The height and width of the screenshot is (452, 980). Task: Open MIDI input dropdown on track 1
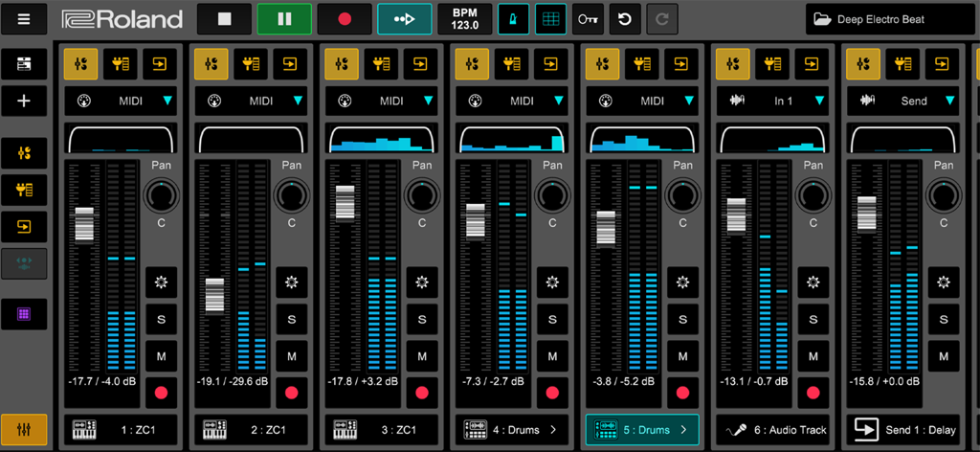coord(121,101)
